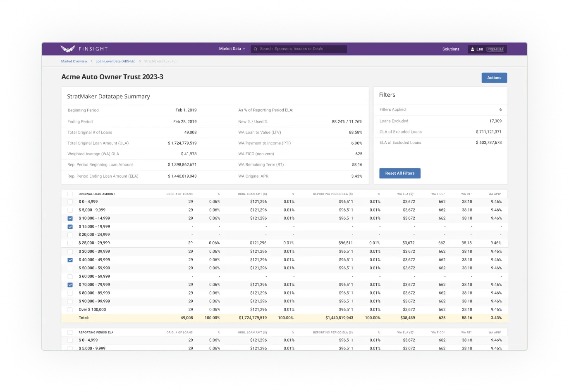
Task: Open the Solutions menu
Action: coord(451,49)
